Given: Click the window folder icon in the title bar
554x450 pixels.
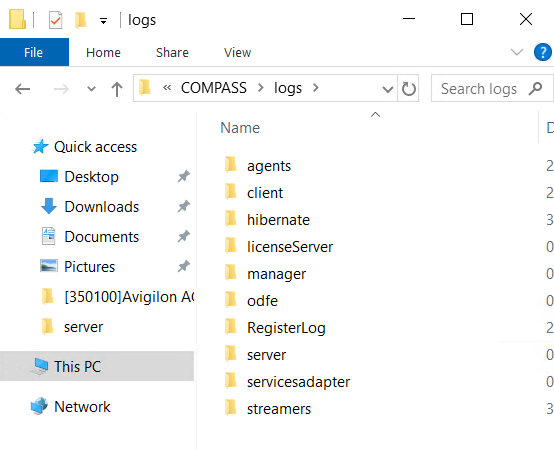Looking at the screenshot, I should [x=17, y=19].
